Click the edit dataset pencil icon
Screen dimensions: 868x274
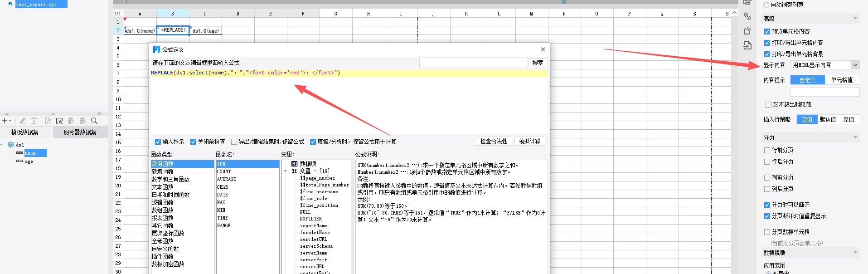pyautogui.click(x=22, y=121)
